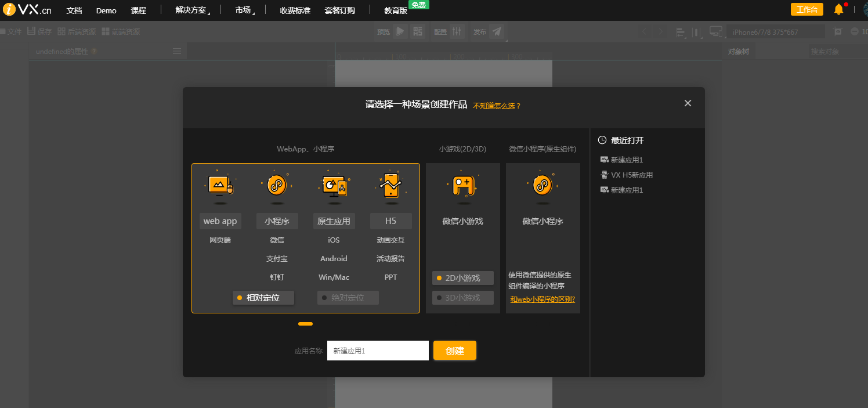Viewport: 868px width, 408px height.
Task: Open the vertical distribute tool
Action: 697,32
